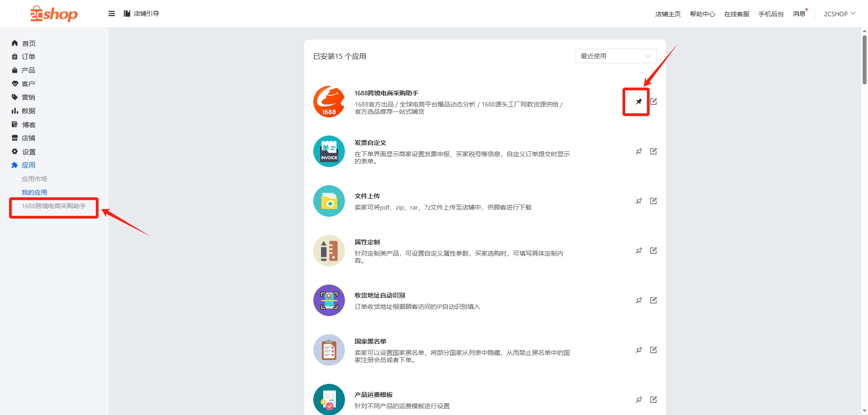Open 订单 in the sidebar

coord(28,57)
